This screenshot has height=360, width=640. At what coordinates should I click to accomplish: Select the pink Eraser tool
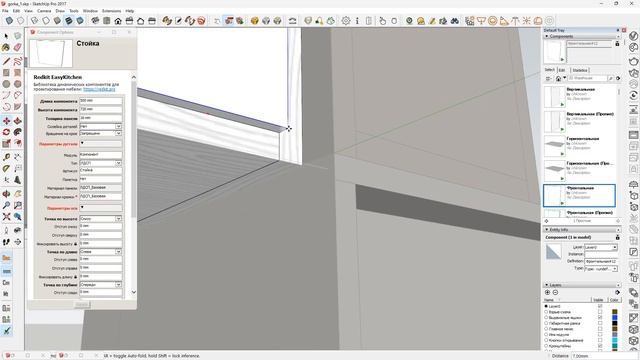(x=18, y=48)
